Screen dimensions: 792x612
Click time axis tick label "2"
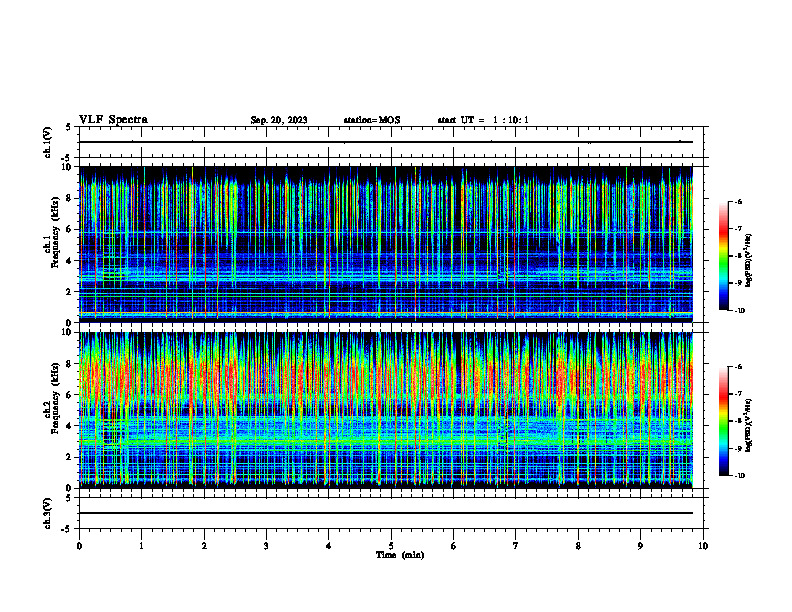(204, 546)
